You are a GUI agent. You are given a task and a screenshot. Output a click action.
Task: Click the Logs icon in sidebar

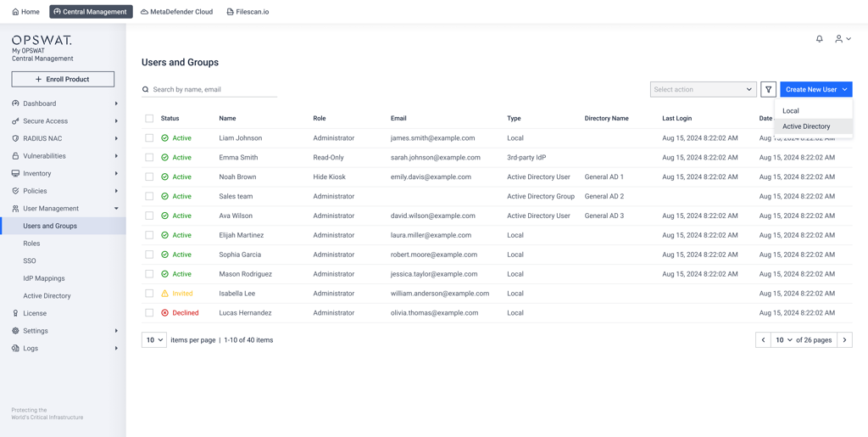tap(15, 349)
